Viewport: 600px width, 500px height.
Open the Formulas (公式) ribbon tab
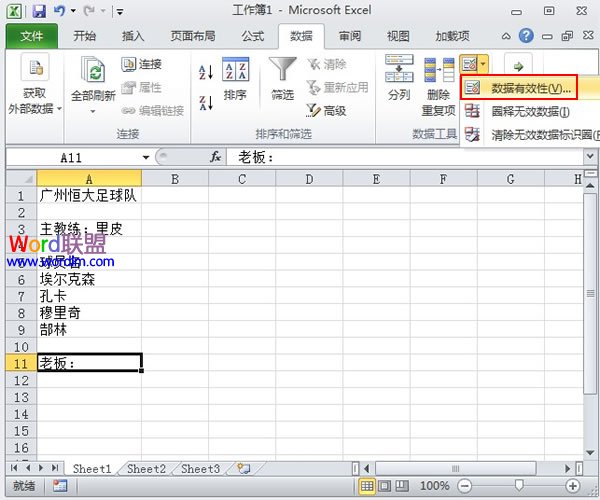(x=252, y=36)
